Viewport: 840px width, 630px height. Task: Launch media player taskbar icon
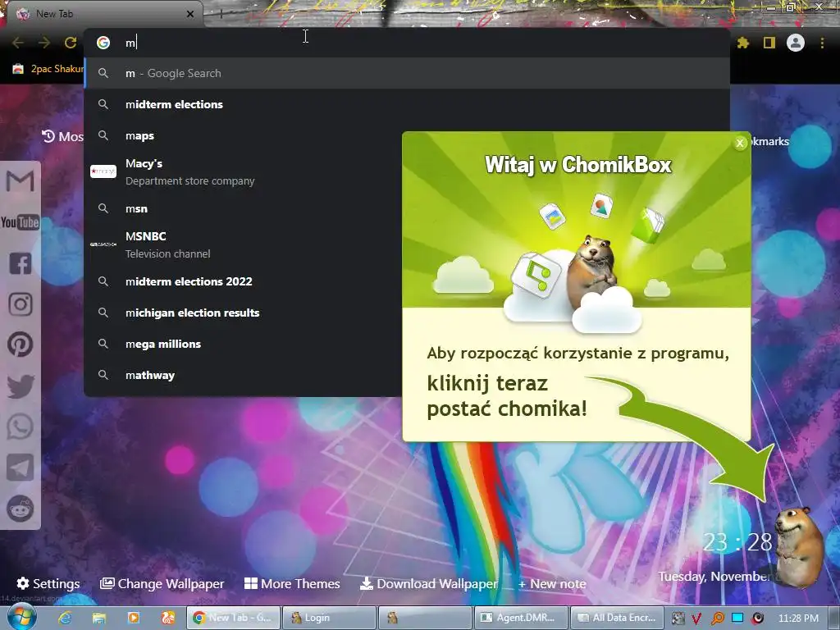click(134, 618)
